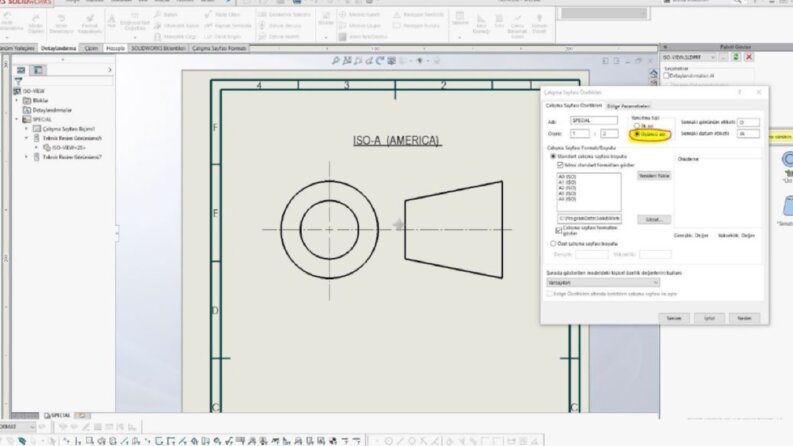Click the browse button in View Palette
The width and height of the screenshot is (793, 446).
[x=724, y=57]
